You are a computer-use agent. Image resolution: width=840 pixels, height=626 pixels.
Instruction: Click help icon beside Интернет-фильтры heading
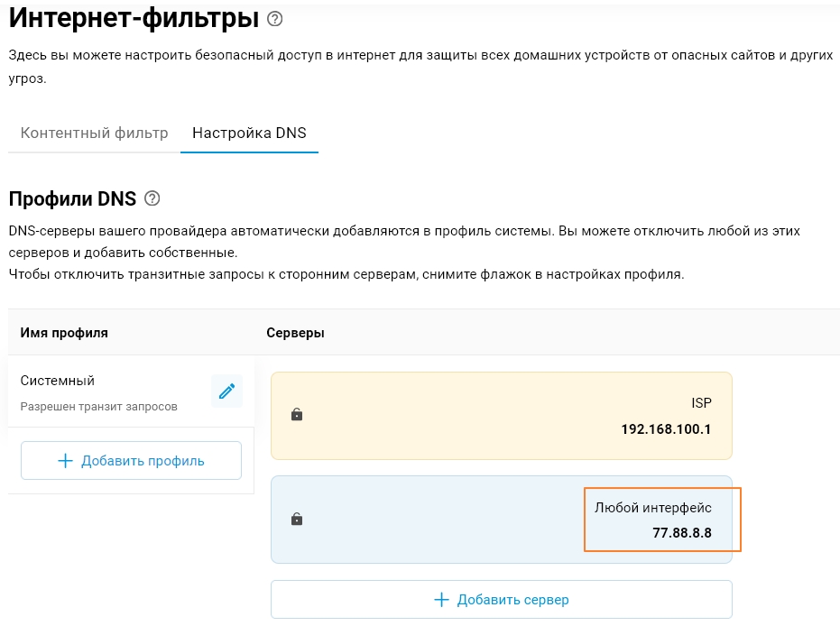(x=275, y=18)
